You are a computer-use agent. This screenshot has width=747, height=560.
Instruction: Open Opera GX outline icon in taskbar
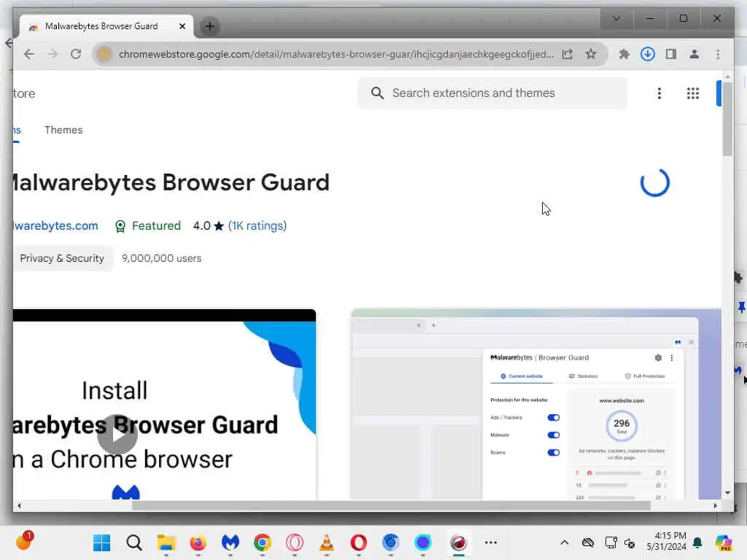tap(295, 542)
